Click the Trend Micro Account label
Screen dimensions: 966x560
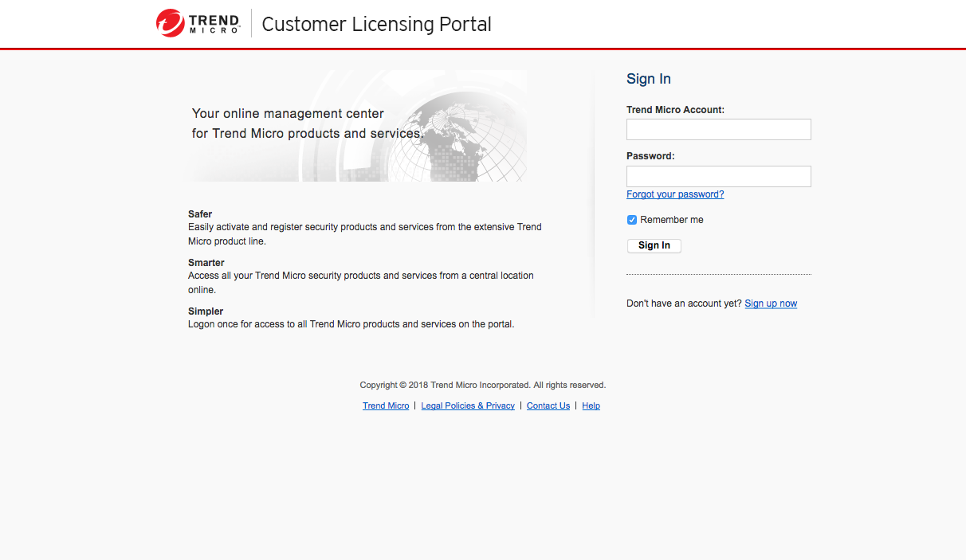pyautogui.click(x=675, y=110)
